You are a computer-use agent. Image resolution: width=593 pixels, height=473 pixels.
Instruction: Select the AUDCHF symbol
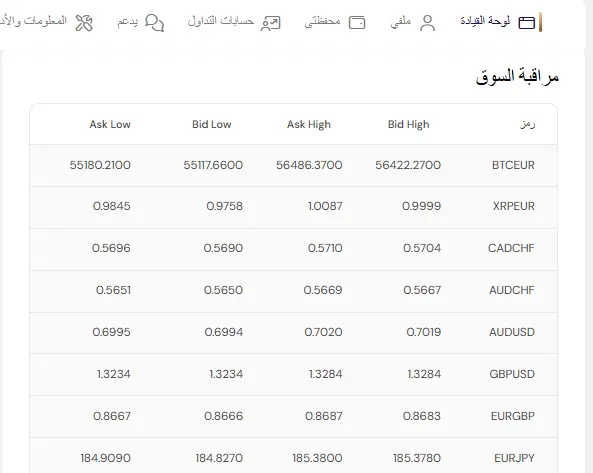(x=512, y=290)
